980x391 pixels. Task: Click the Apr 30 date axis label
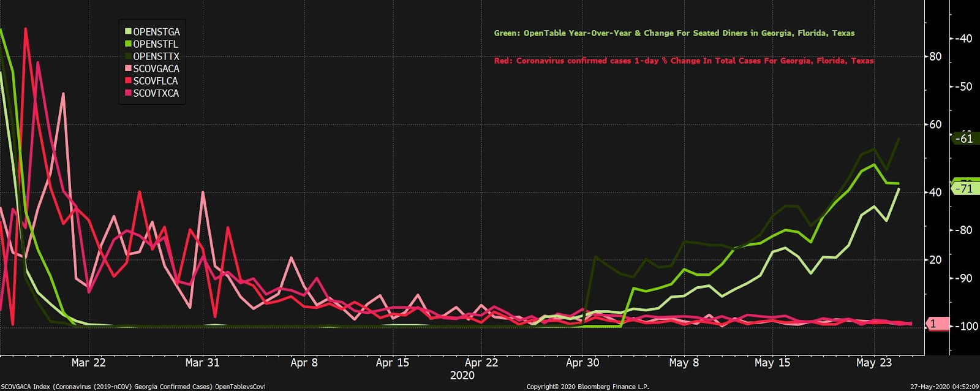click(582, 363)
